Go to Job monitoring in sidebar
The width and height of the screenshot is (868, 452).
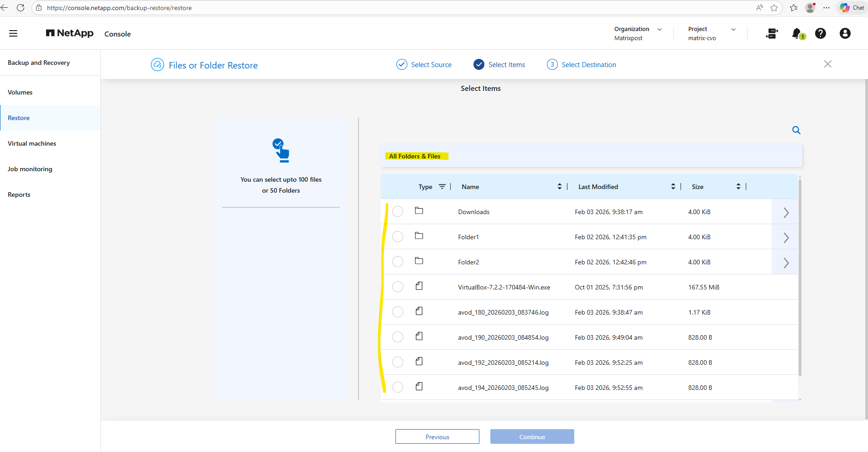click(30, 169)
